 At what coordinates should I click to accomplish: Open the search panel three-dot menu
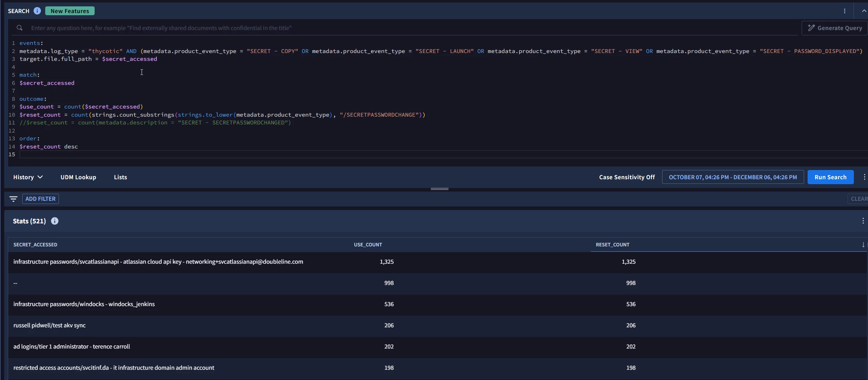(845, 11)
